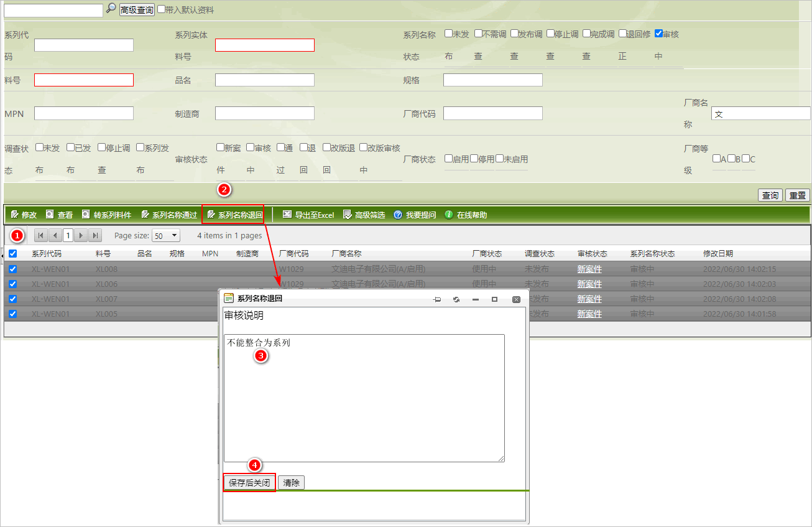Screen dimensions: 812x527
Task: Check vendor grade C
Action: coord(746,159)
